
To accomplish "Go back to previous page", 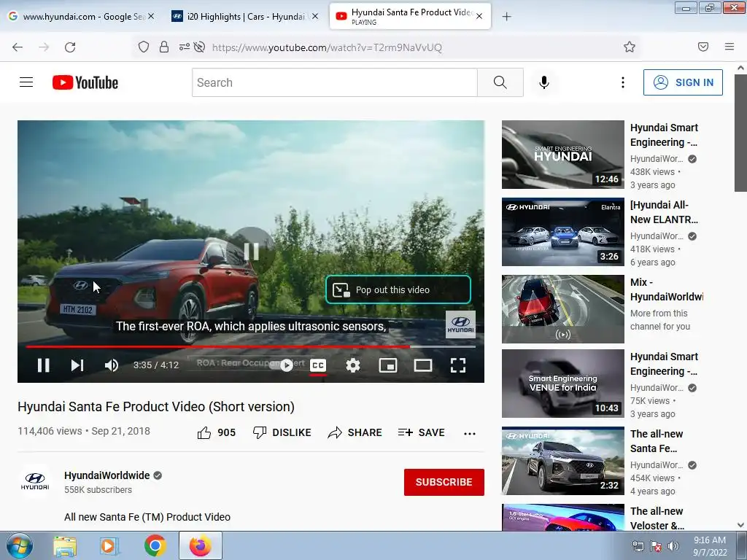I will tap(18, 47).
